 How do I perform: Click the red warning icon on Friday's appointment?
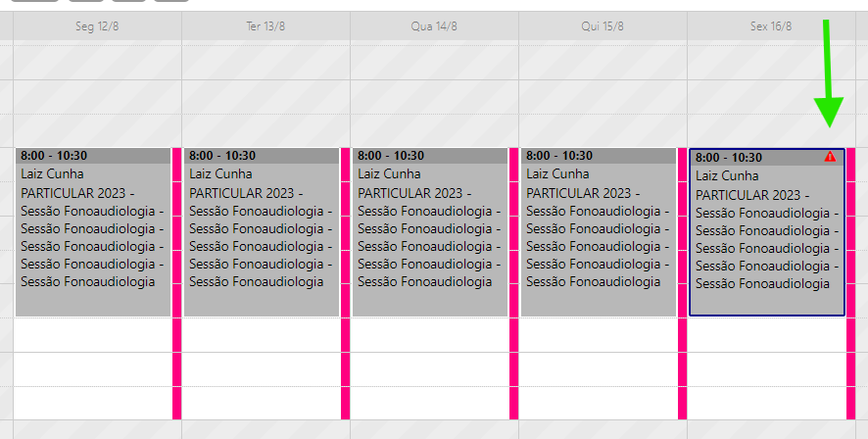830,157
